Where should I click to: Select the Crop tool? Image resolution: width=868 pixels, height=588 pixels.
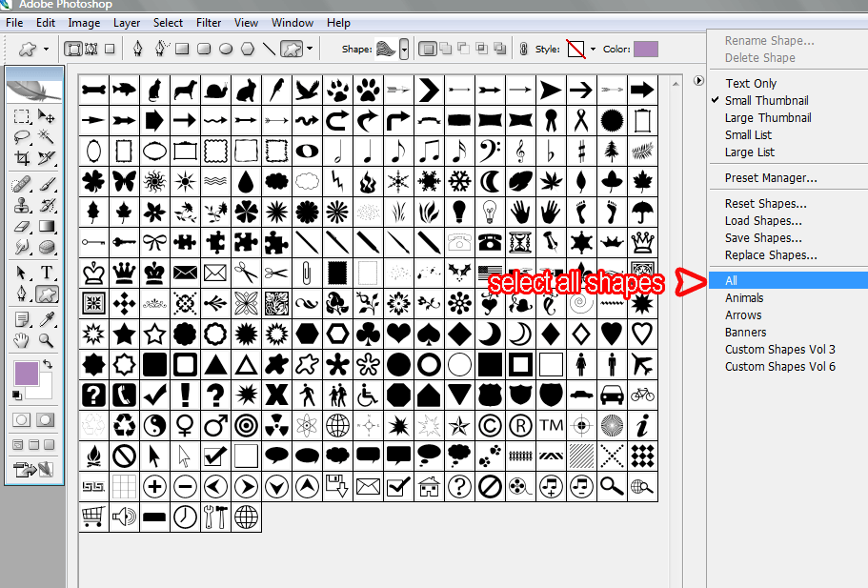22,158
